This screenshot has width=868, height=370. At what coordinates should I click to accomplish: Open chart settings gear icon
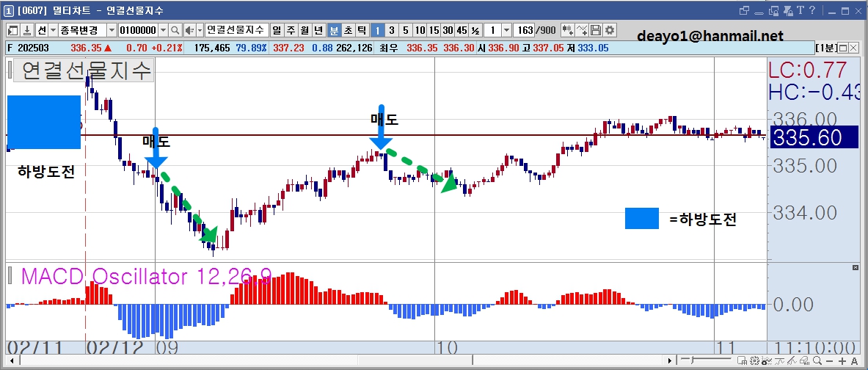610,29
